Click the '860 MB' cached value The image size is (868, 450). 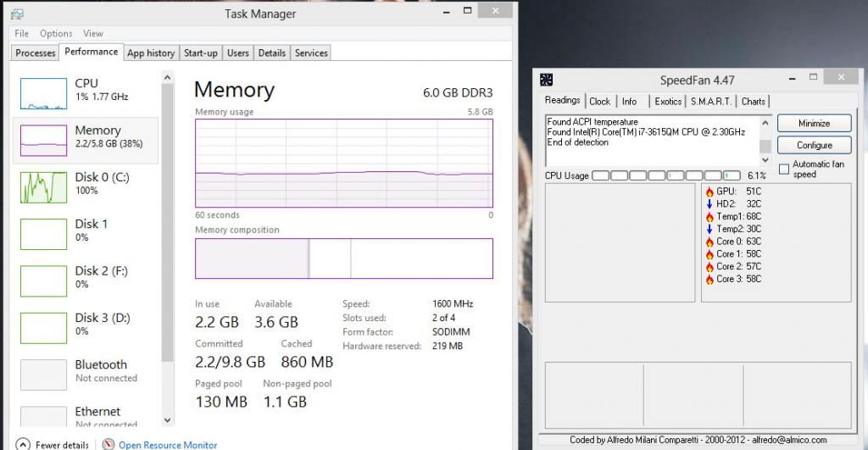coord(307,362)
